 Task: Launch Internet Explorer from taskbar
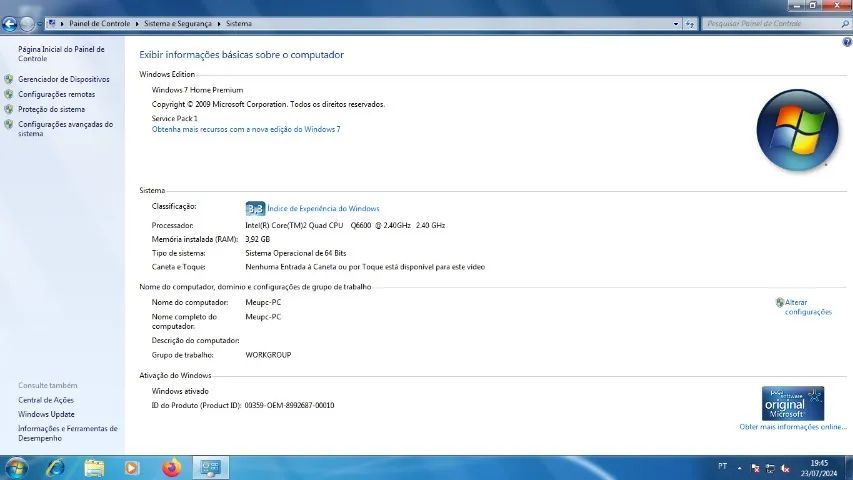[x=55, y=468]
